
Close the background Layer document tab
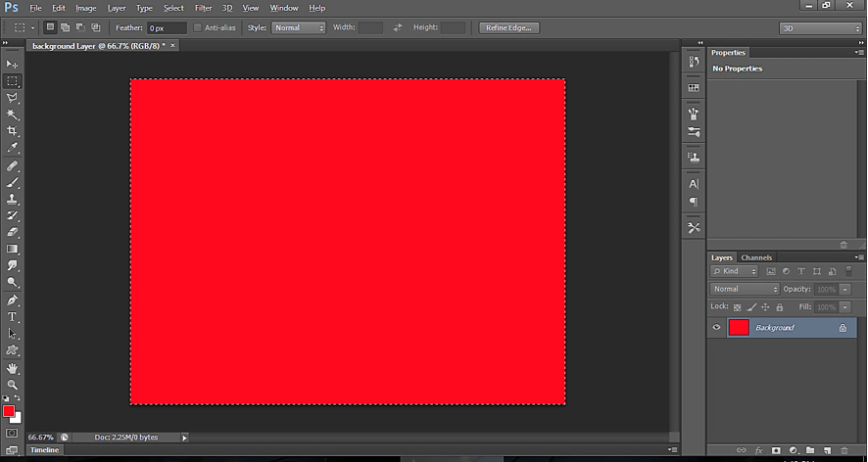(x=172, y=45)
